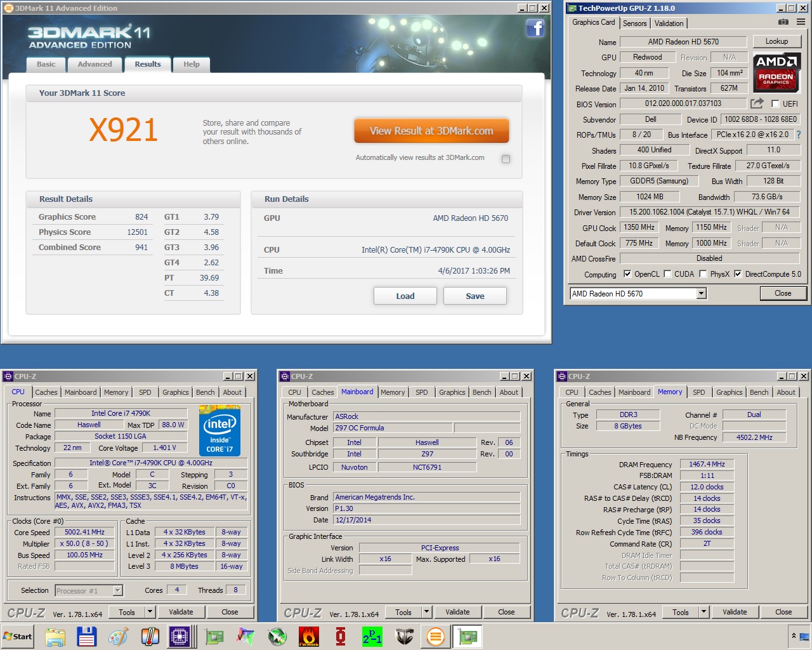Toggle the DirectCompute 5.0 checkbox

tap(738, 274)
